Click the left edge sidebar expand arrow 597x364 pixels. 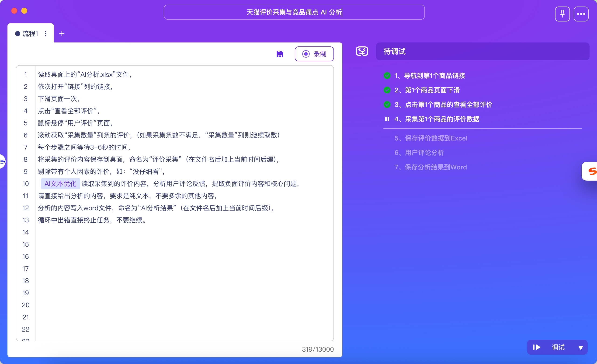(x=2, y=161)
